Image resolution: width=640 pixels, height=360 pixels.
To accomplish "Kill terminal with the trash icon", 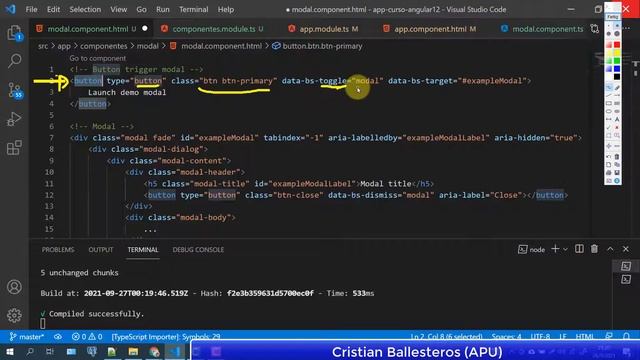I will point(594,249).
